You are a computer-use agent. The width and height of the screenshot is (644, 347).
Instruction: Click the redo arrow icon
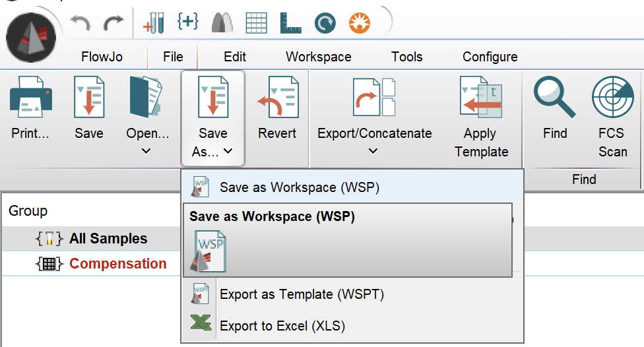point(113,23)
